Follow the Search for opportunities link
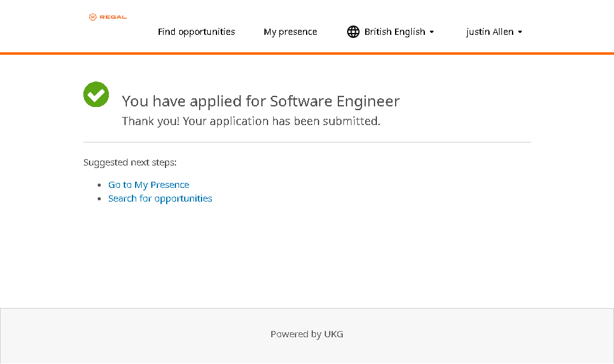 click(x=160, y=198)
